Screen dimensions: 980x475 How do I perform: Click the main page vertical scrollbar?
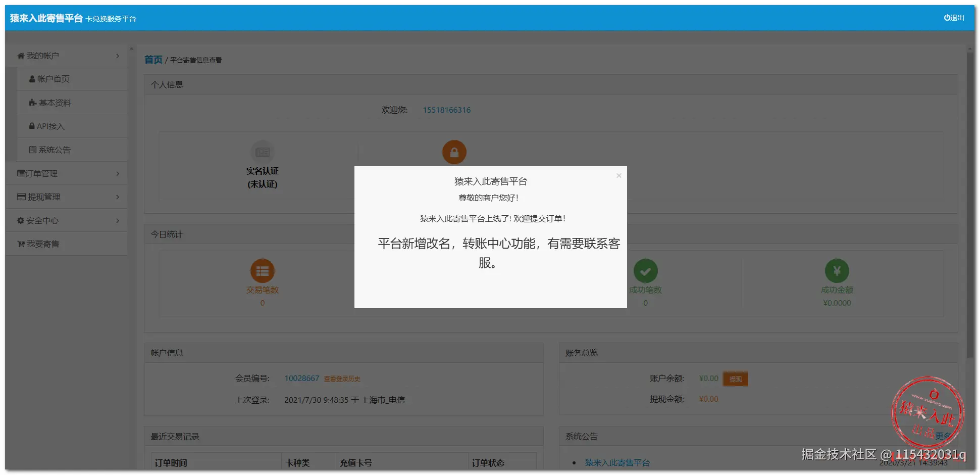point(970,205)
